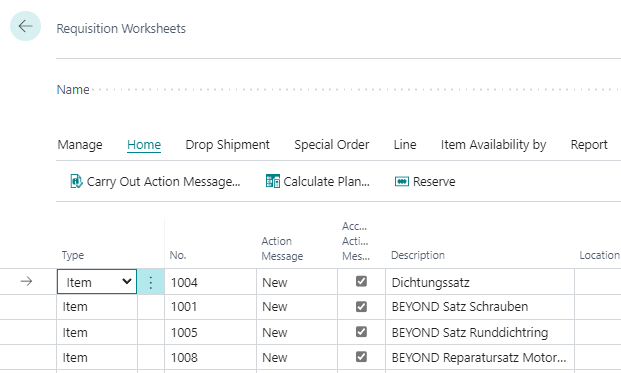Click Action Message New for item 1005
621x373 pixels.
(x=297, y=332)
